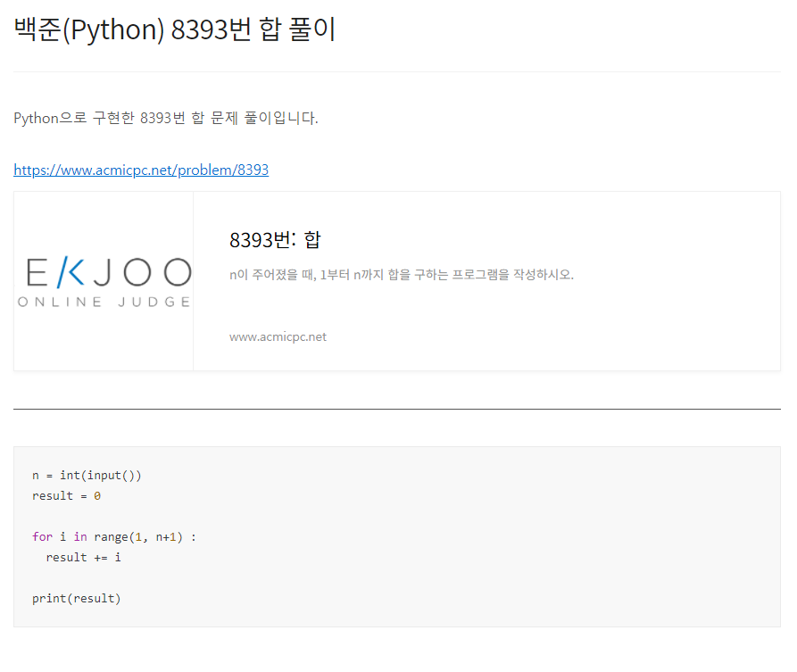797x672 pixels.
Task: Open the preview card title '8393번: 합'
Action: point(275,240)
